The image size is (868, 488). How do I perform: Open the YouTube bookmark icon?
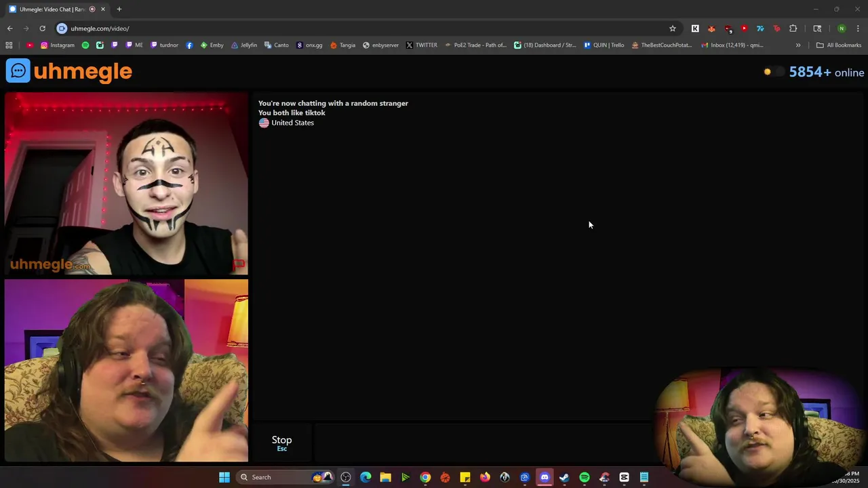30,45
